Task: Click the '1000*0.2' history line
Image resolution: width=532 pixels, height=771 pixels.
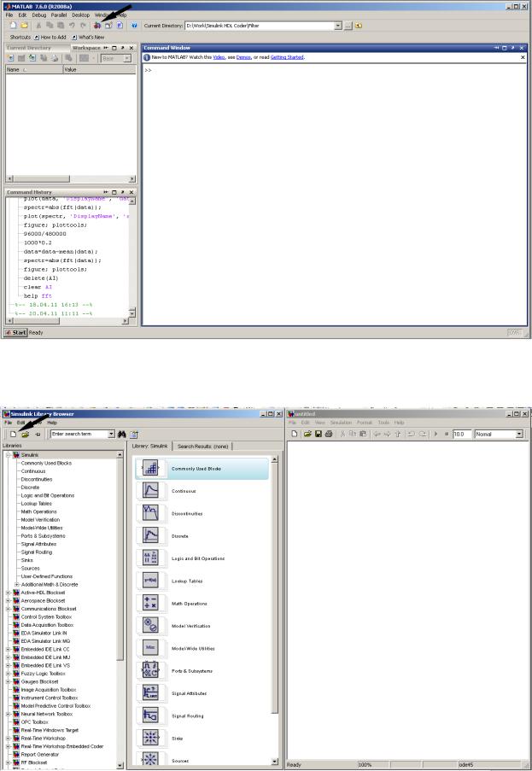Action: pos(38,242)
